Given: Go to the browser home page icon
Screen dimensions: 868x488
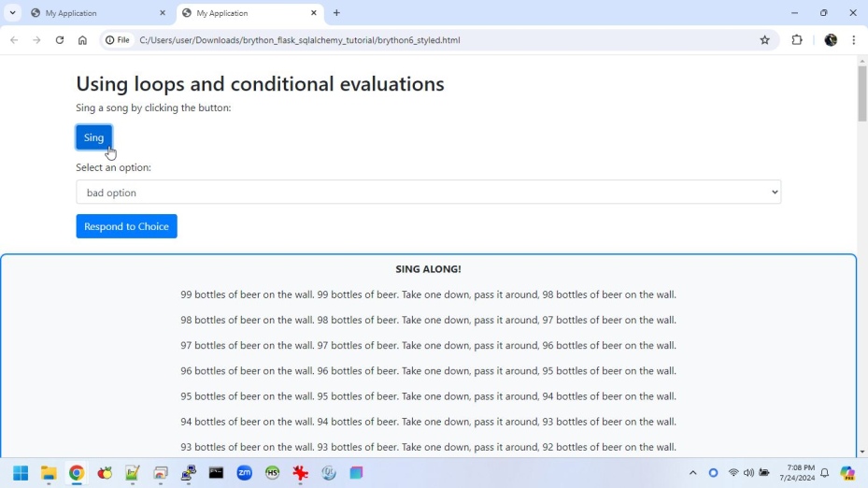Looking at the screenshot, I should pos(82,40).
